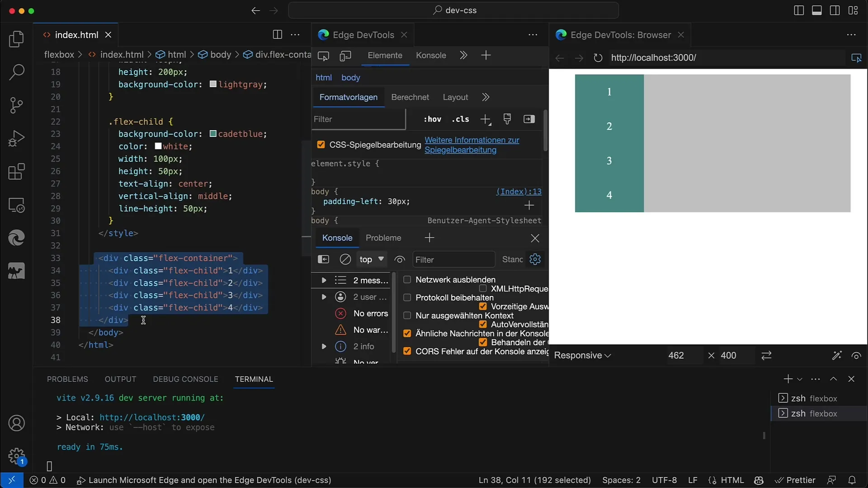Viewport: 868px width, 488px height.
Task: Open the Explorer view in activity bar
Action: [x=17, y=39]
